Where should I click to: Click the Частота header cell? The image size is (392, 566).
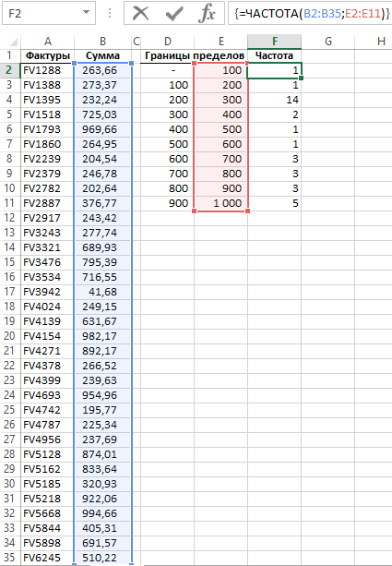tap(275, 55)
